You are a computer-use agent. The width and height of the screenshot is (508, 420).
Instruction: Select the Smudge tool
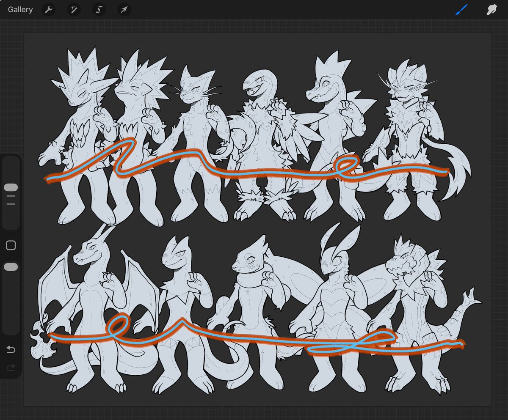point(491,9)
